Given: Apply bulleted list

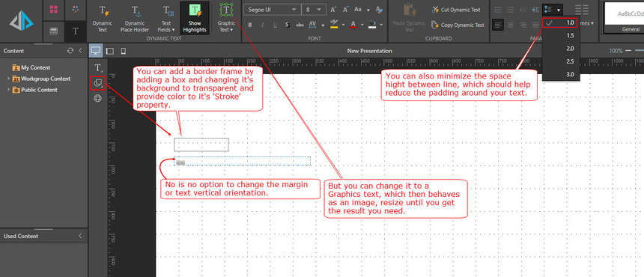Looking at the screenshot, I should (498, 10).
